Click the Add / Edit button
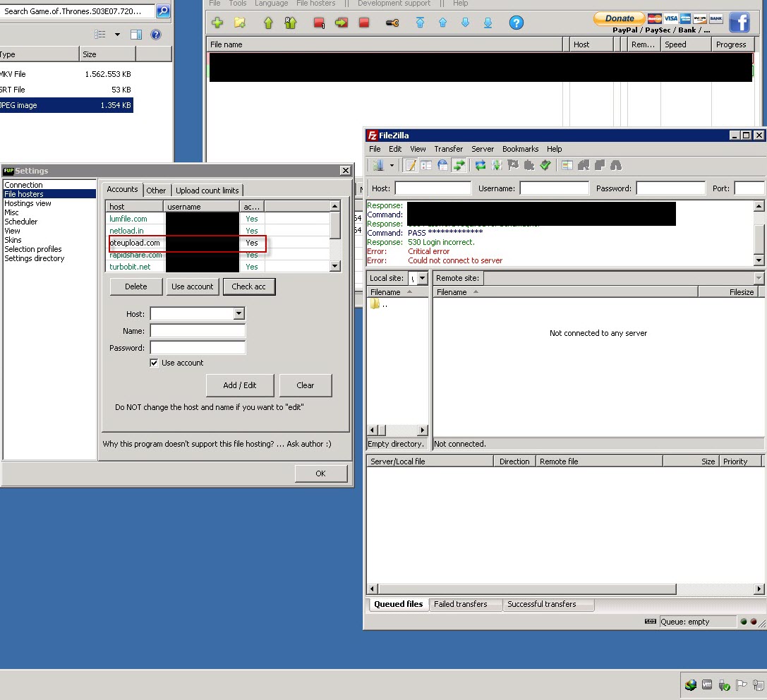 (240, 385)
